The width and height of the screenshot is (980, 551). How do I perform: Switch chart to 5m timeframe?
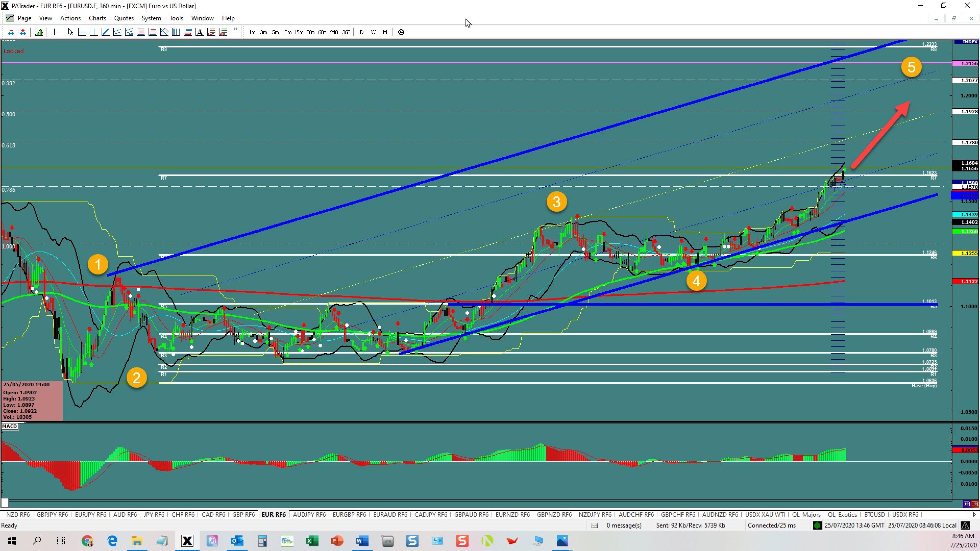(275, 32)
